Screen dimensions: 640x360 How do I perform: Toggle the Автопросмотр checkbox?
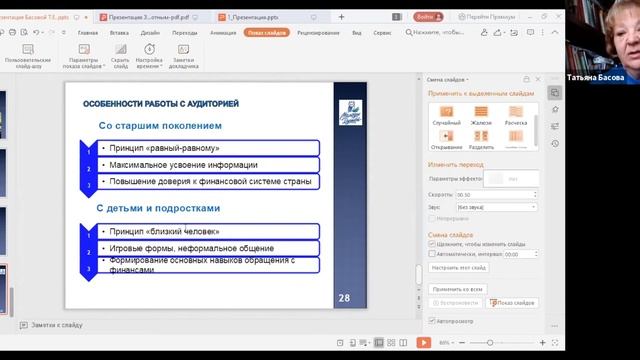(432, 321)
